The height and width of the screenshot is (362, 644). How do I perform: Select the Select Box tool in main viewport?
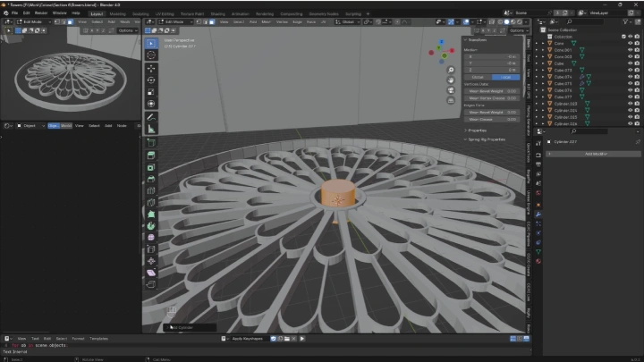tap(151, 43)
